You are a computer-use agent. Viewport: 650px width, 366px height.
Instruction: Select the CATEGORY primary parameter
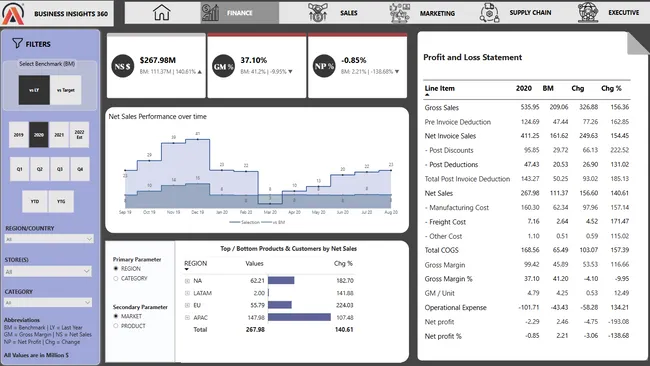(x=116, y=279)
